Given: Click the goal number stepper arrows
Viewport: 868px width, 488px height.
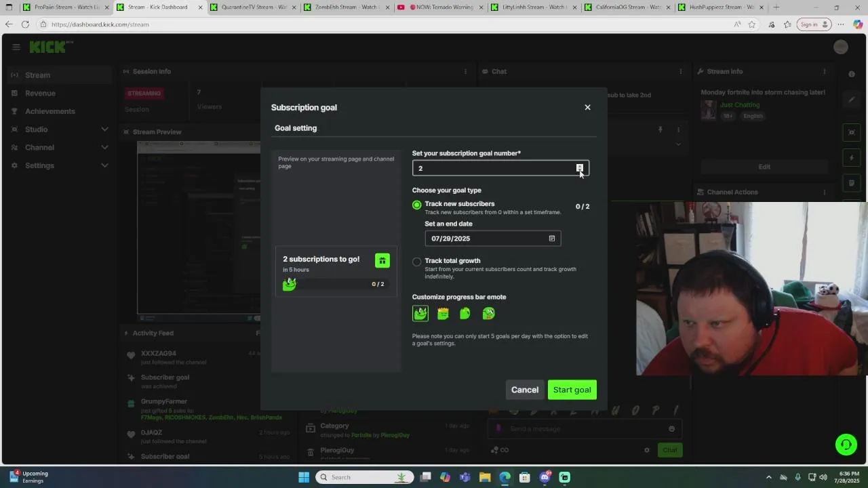Looking at the screenshot, I should coord(579,168).
